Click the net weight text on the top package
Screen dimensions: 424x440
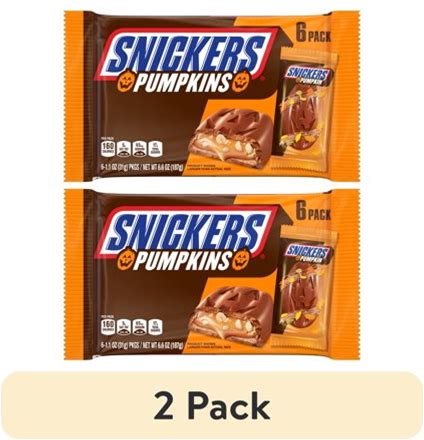142,168
